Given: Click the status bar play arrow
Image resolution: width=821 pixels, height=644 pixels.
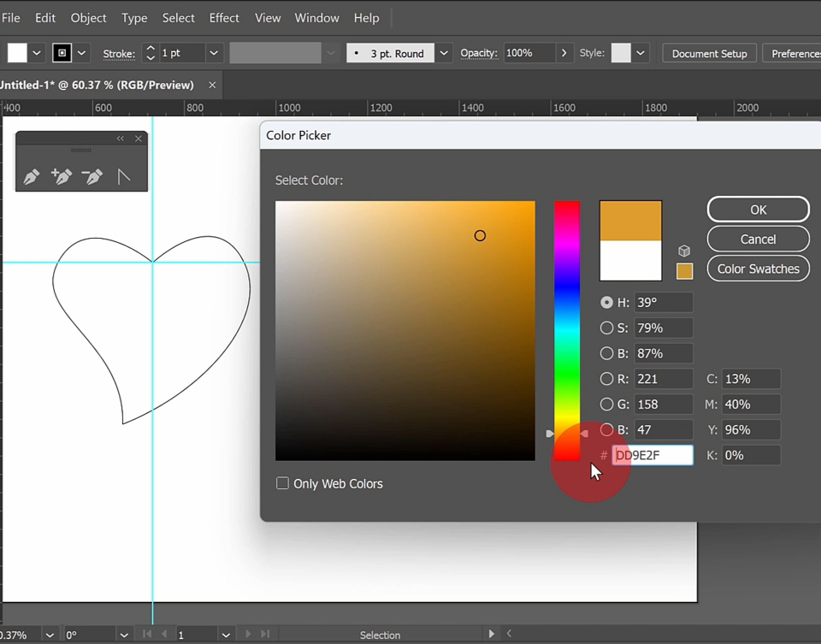Looking at the screenshot, I should pos(491,634).
